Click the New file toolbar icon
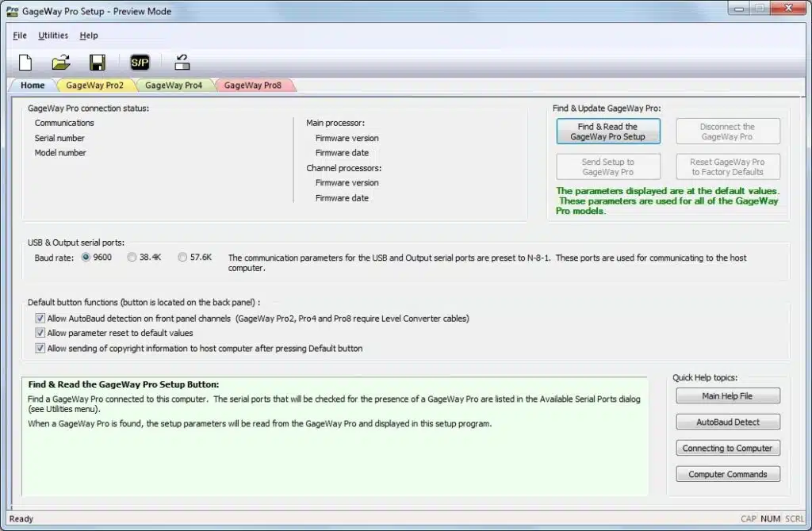The width and height of the screenshot is (812, 531). click(x=25, y=63)
